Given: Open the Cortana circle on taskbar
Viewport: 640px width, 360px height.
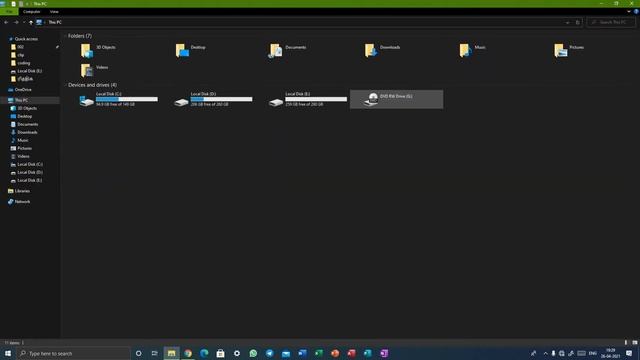Looking at the screenshot, I should 138,353.
